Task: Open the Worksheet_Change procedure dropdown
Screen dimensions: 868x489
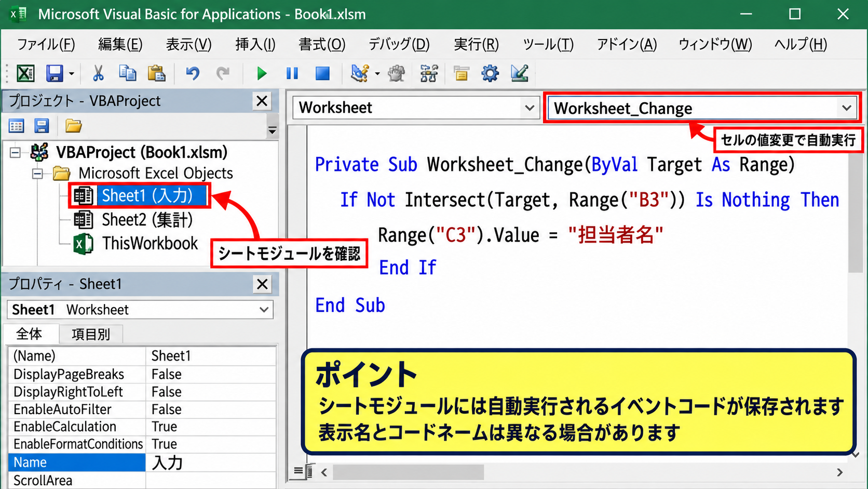Action: point(847,108)
